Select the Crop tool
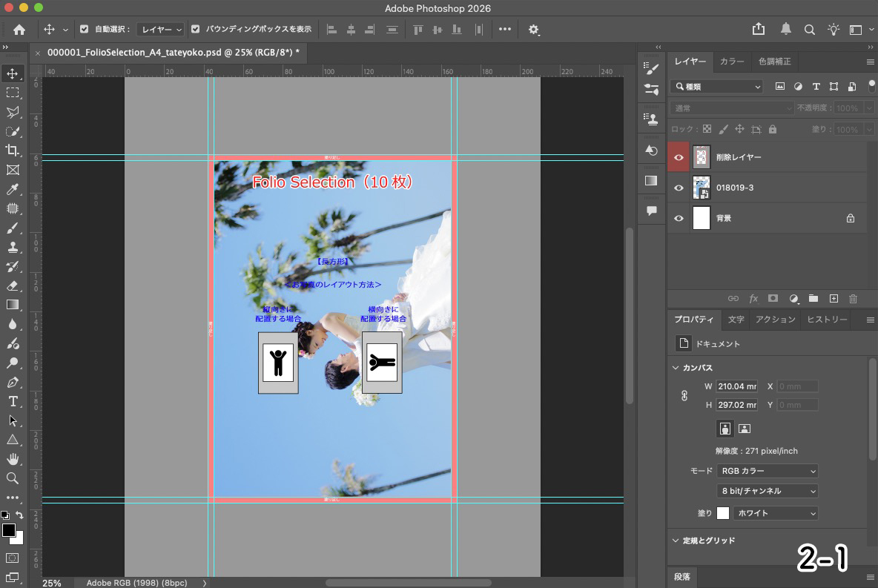Viewport: 878px width, 588px height. pyautogui.click(x=13, y=151)
